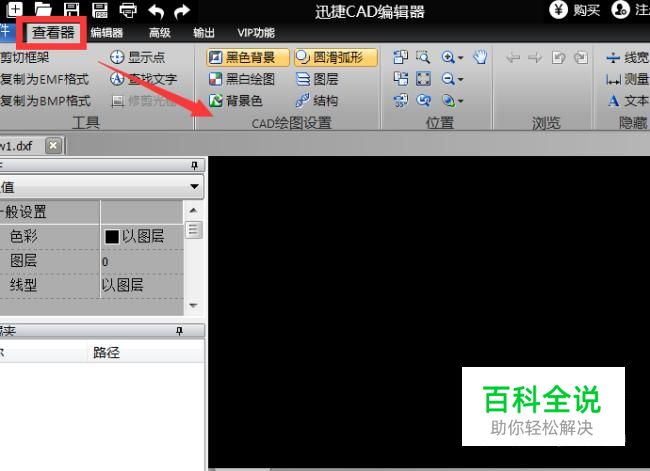Select the 色彩 property row label
Viewport: 650px width, 471px height.
[x=24, y=236]
